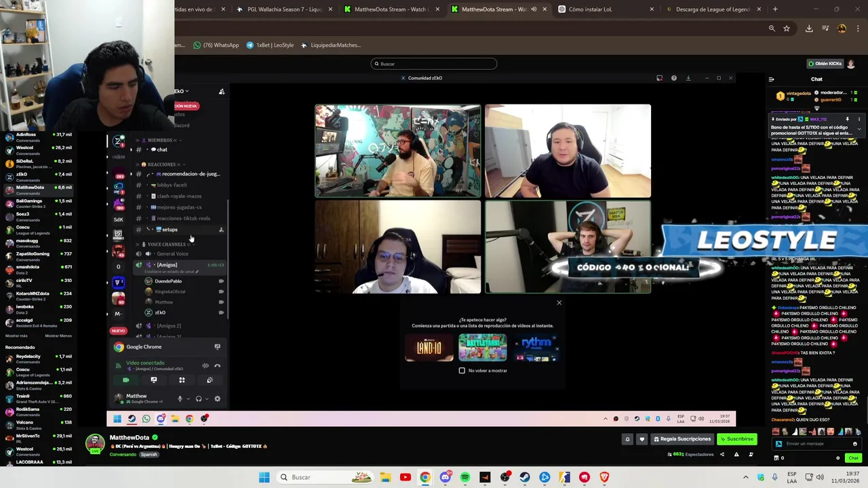The width and height of the screenshot is (868, 488).
Task: Toggle Discord noise suppression icon
Action: tap(205, 365)
